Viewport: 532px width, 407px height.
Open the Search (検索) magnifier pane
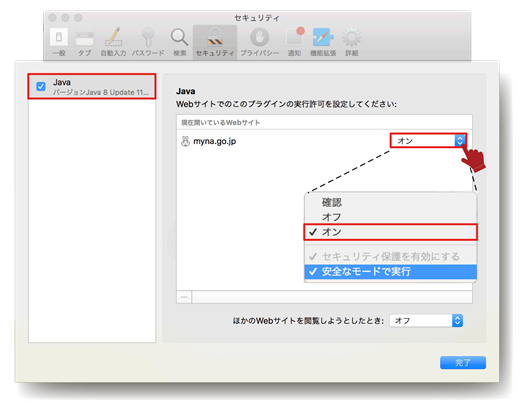(179, 42)
